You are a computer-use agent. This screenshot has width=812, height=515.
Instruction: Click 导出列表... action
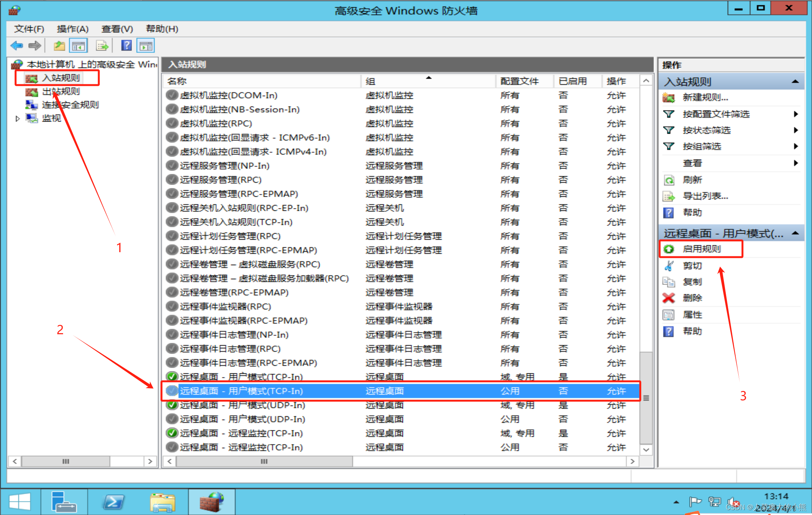point(705,196)
